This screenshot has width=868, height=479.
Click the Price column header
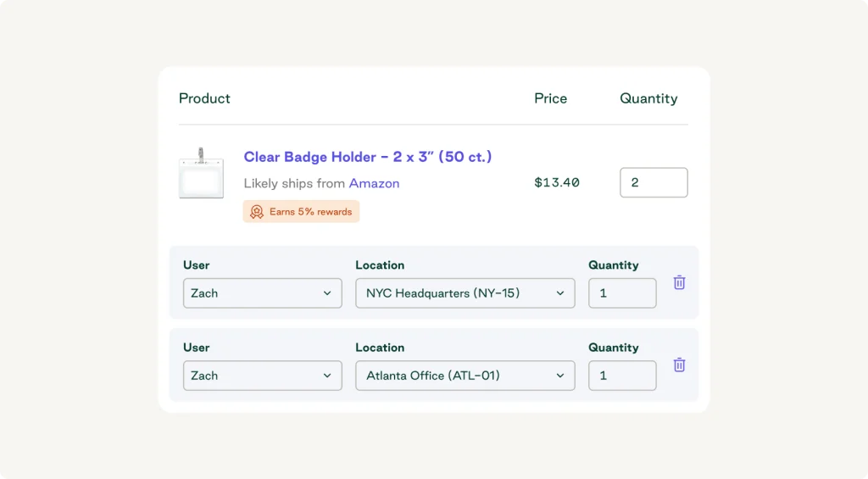[550, 98]
